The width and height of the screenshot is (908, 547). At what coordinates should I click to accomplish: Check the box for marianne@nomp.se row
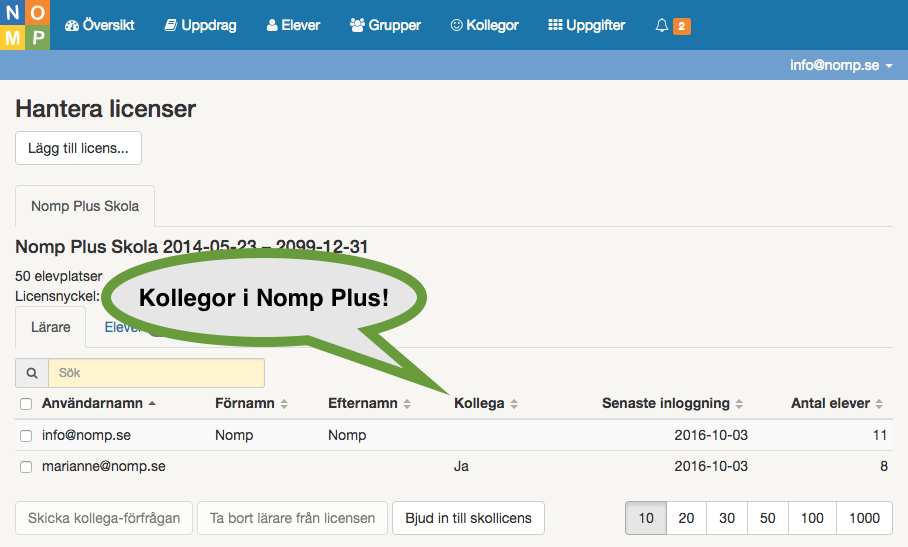point(26,467)
